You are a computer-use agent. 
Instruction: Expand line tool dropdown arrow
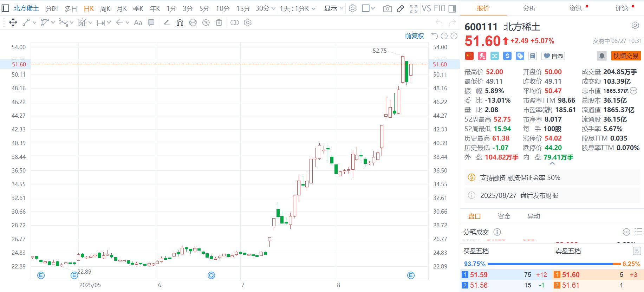click(x=34, y=22)
